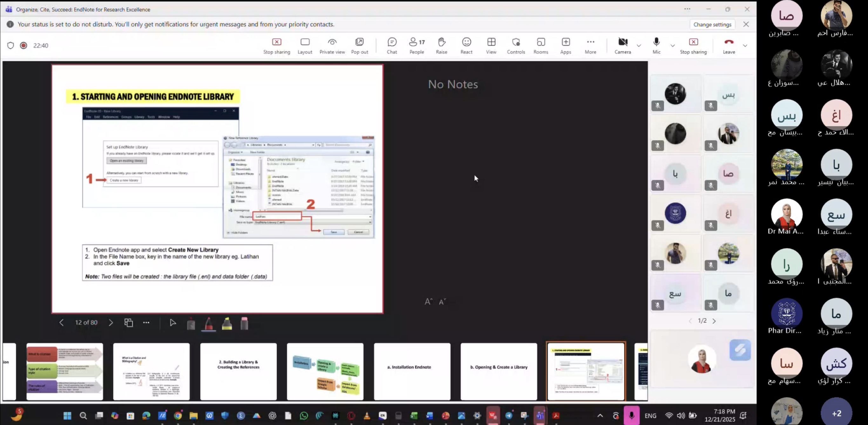The width and height of the screenshot is (868, 425).
Task: Raise your hand in the meeting
Action: tap(441, 45)
